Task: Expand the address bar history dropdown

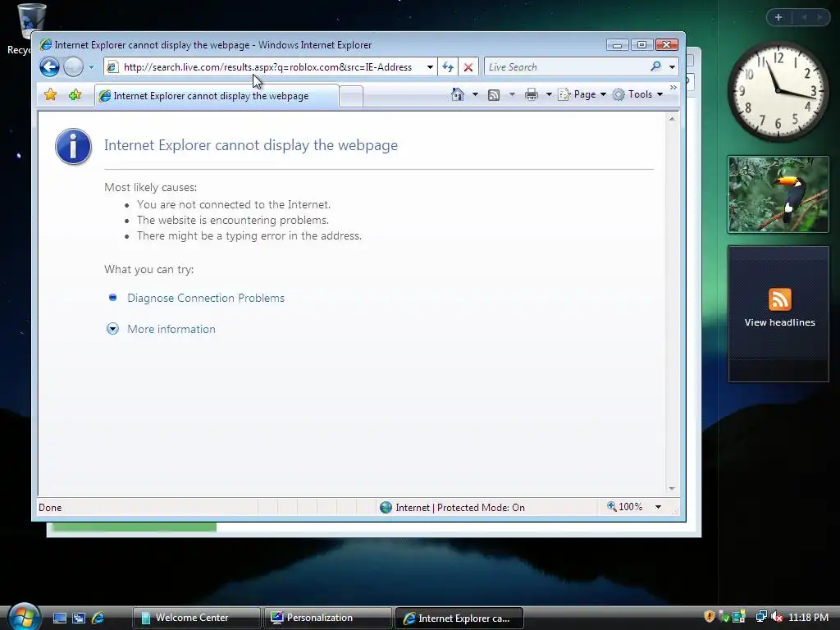Action: point(430,67)
